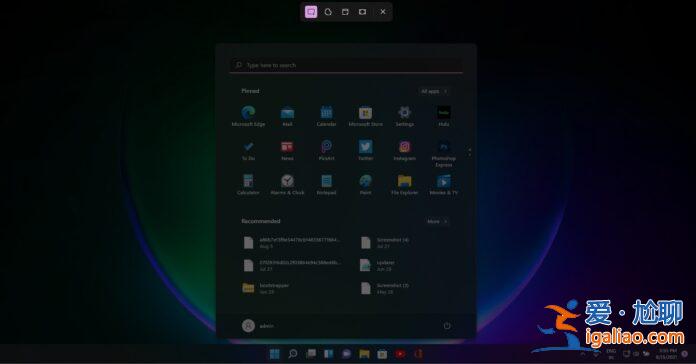This screenshot has height=364, width=696.
Task: Open the Office icon on the taskbar
Action: point(418,354)
